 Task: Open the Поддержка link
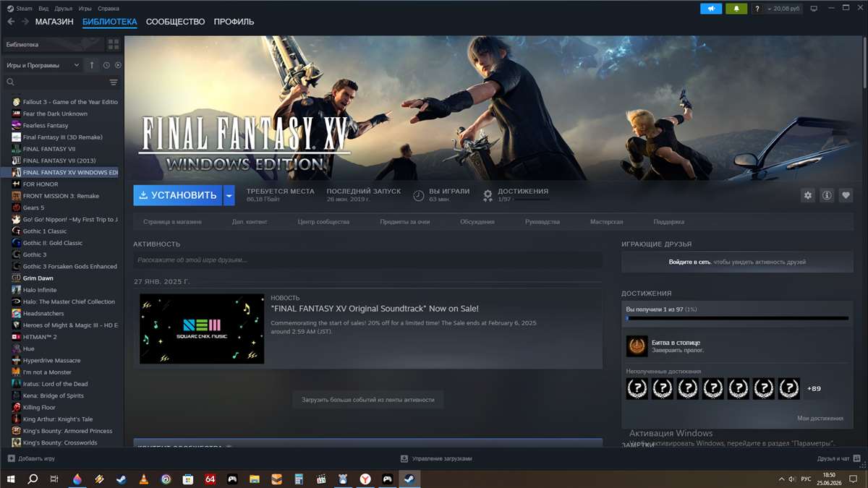click(x=669, y=222)
